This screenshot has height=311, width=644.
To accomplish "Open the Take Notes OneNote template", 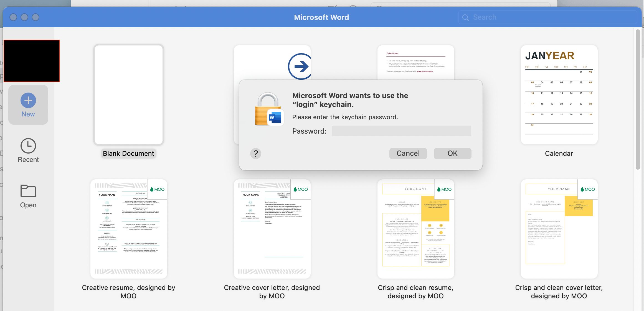I will [415, 61].
